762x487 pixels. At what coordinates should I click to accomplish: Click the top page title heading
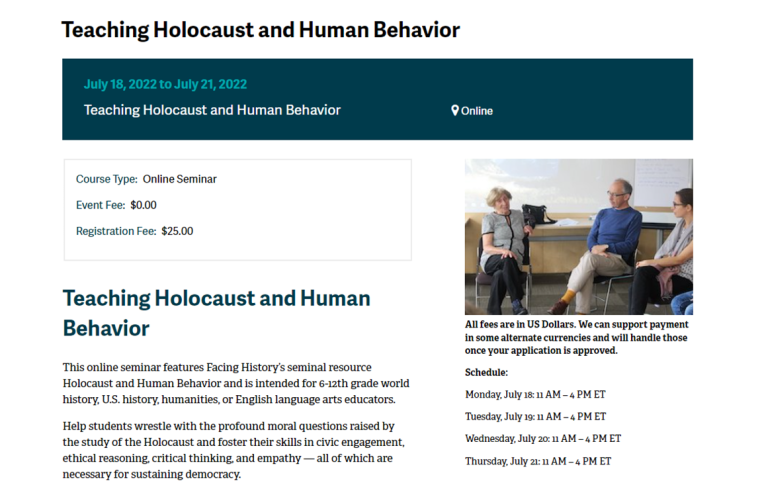[260, 30]
